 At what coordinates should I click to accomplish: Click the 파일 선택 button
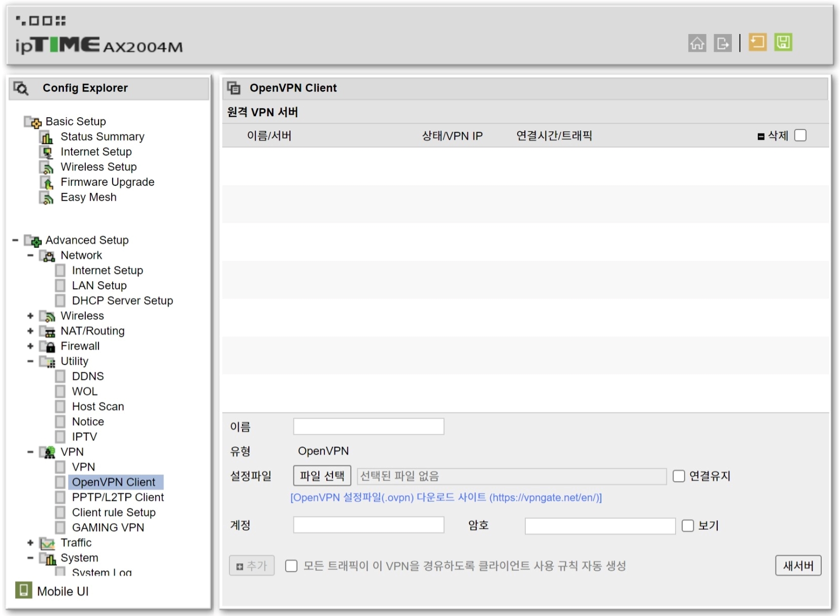322,476
